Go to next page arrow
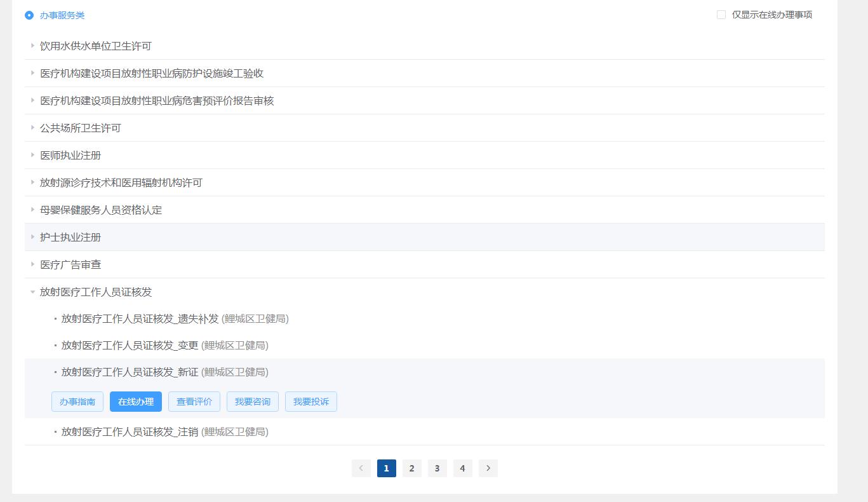This screenshot has width=868, height=502. (488, 468)
